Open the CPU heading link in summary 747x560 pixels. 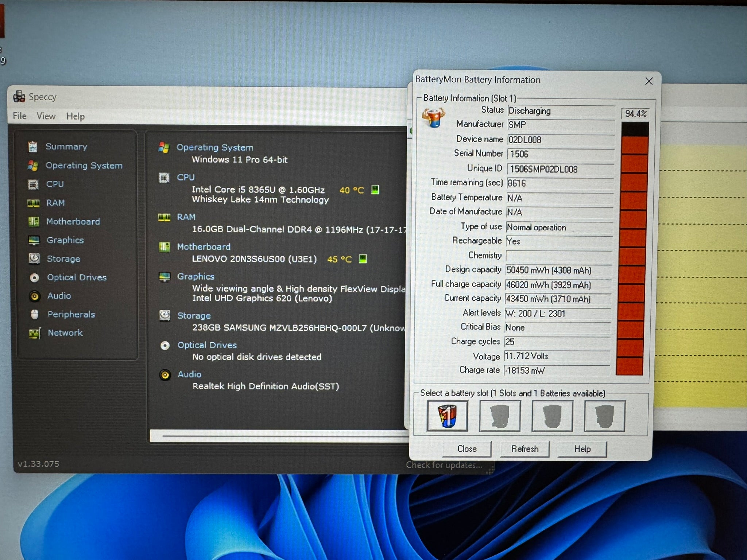(x=186, y=177)
